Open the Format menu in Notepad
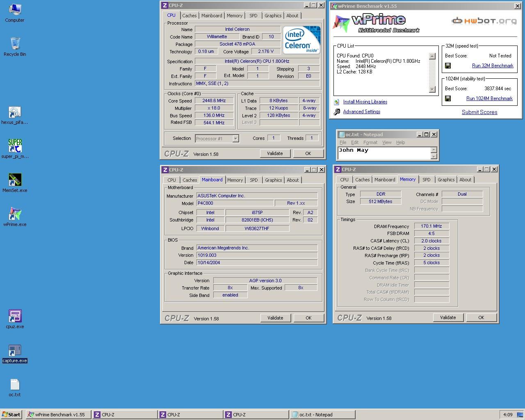 click(x=370, y=142)
